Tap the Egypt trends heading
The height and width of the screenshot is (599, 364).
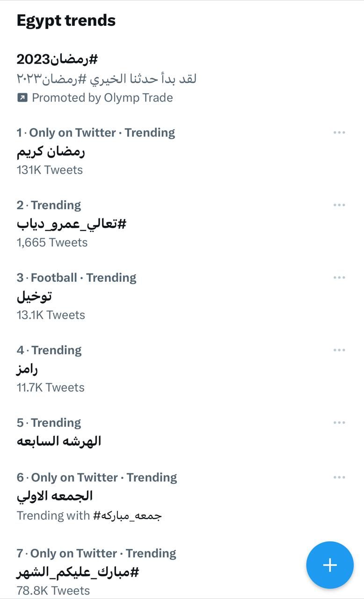pyautogui.click(x=66, y=21)
